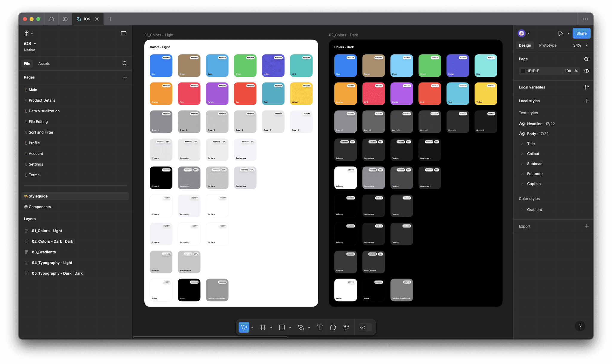Open the community globe icon

(x=65, y=19)
